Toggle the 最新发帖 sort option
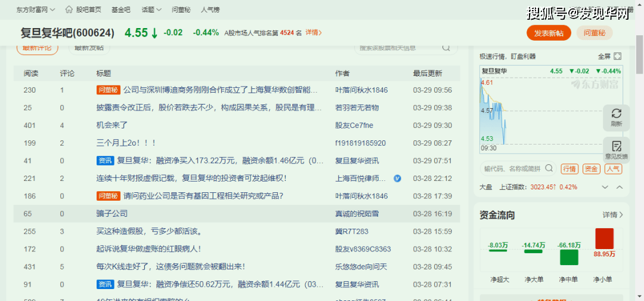The height and width of the screenshot is (301, 644). pos(89,48)
